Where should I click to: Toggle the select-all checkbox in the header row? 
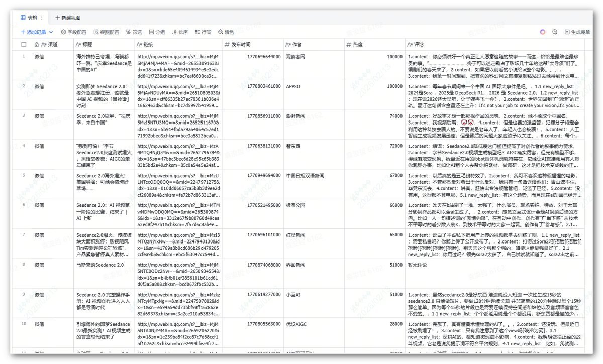(x=24, y=44)
